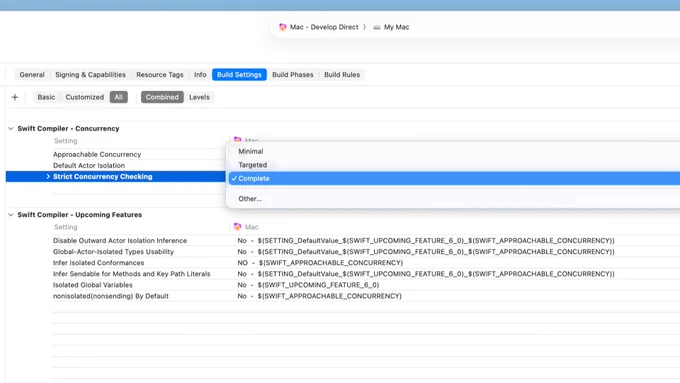The height and width of the screenshot is (383, 680).
Task: Open value dropdown for Isolated Global Variables
Action: pos(308,285)
